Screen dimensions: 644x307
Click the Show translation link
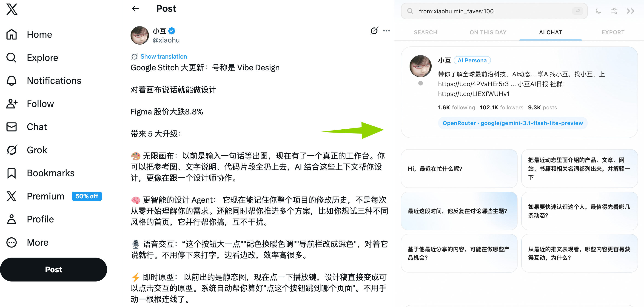(163, 57)
